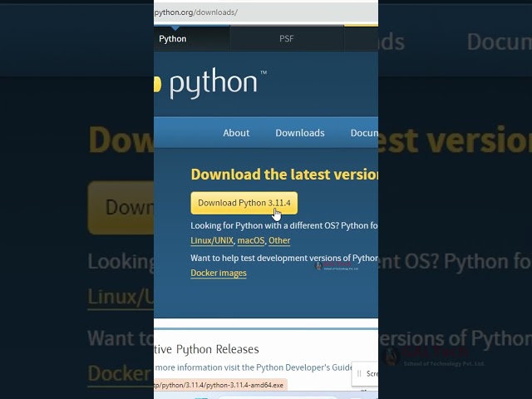Open the About menu item
Viewport: 532px width, 399px height.
pyautogui.click(x=236, y=133)
